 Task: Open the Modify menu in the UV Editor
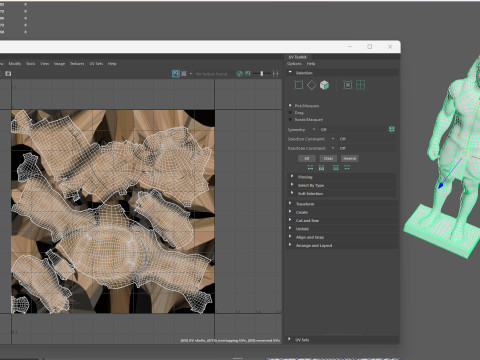point(15,63)
